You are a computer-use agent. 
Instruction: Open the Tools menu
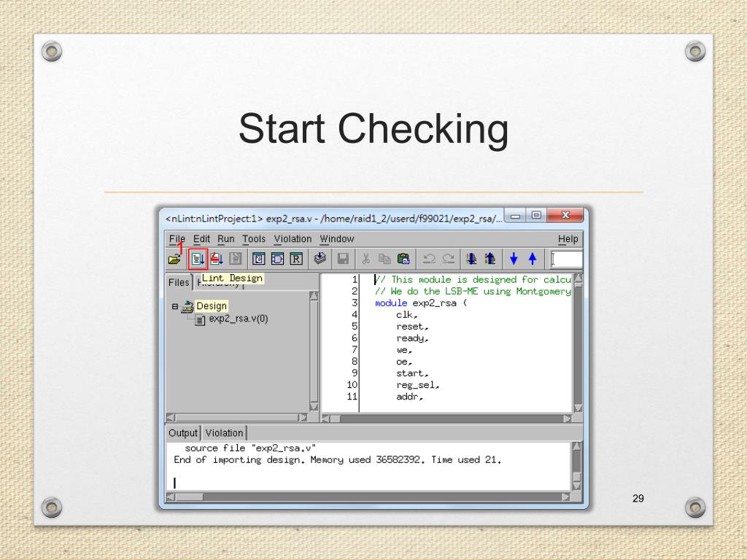254,239
